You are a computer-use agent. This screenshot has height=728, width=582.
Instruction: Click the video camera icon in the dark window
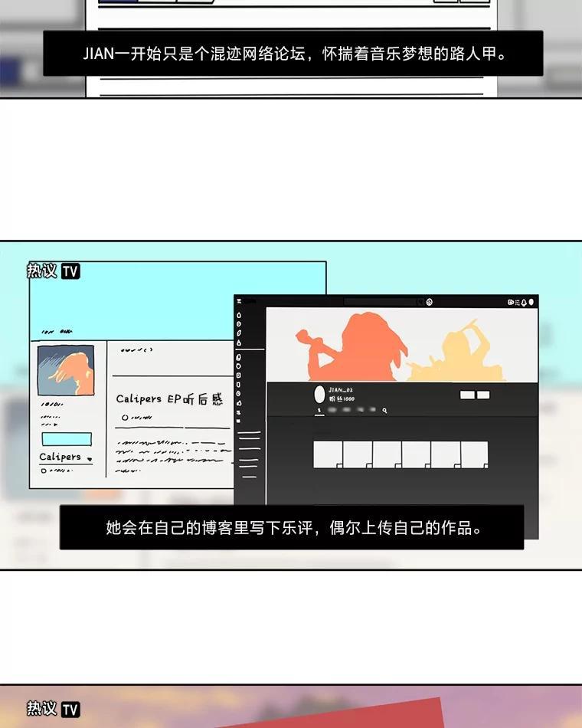click(x=511, y=302)
